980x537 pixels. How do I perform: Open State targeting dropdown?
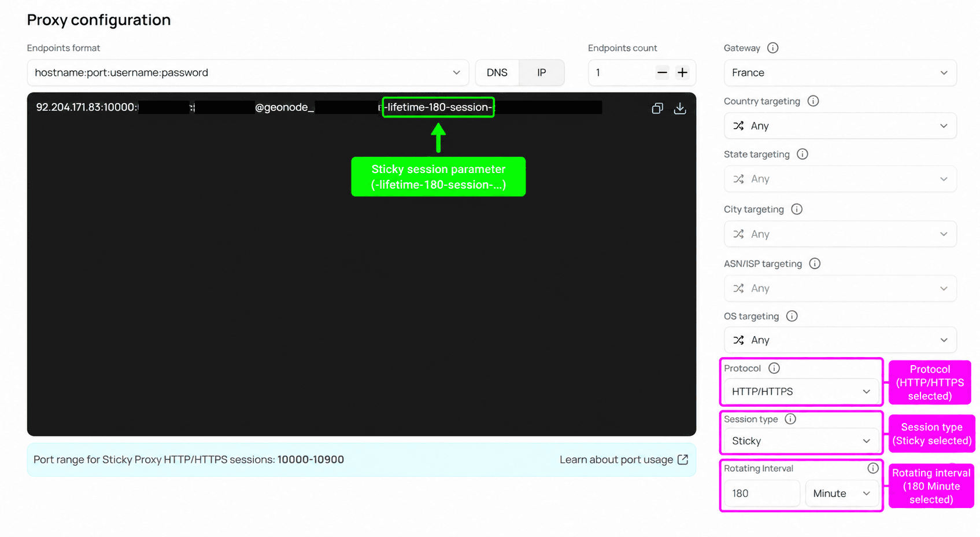840,179
